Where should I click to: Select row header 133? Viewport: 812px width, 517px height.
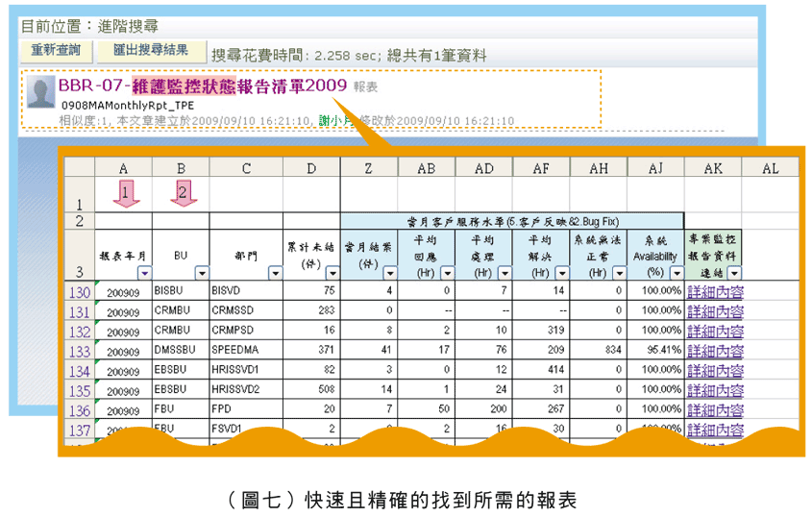pos(79,351)
